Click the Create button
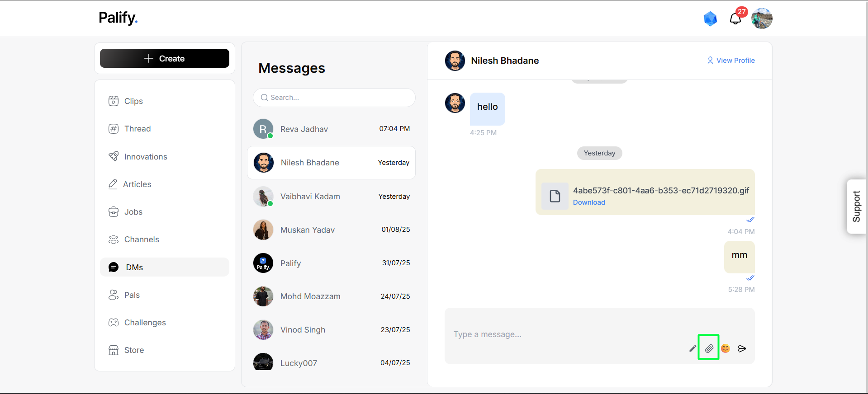Screen dimensions: 868x394 (x=165, y=58)
